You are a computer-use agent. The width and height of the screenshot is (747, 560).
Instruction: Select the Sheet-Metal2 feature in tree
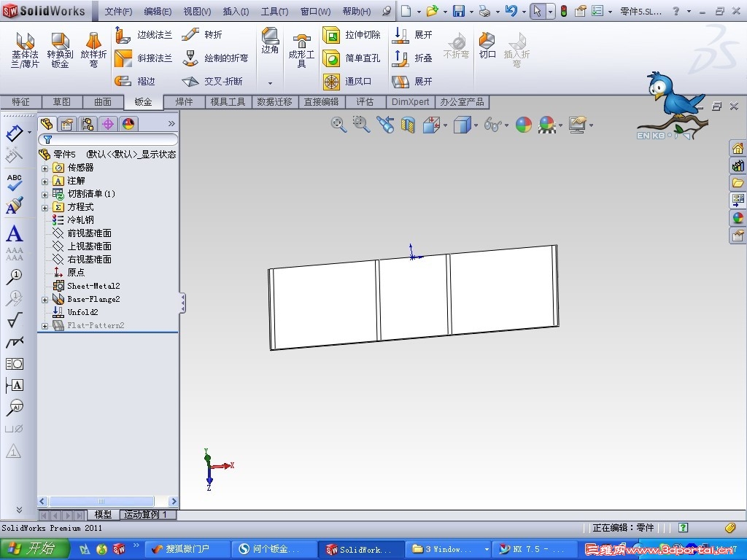93,286
